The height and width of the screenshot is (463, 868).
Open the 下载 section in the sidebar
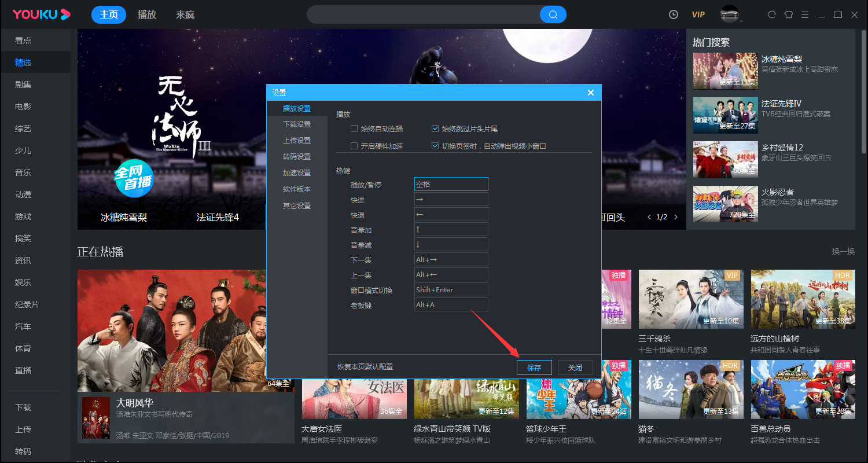[23, 407]
